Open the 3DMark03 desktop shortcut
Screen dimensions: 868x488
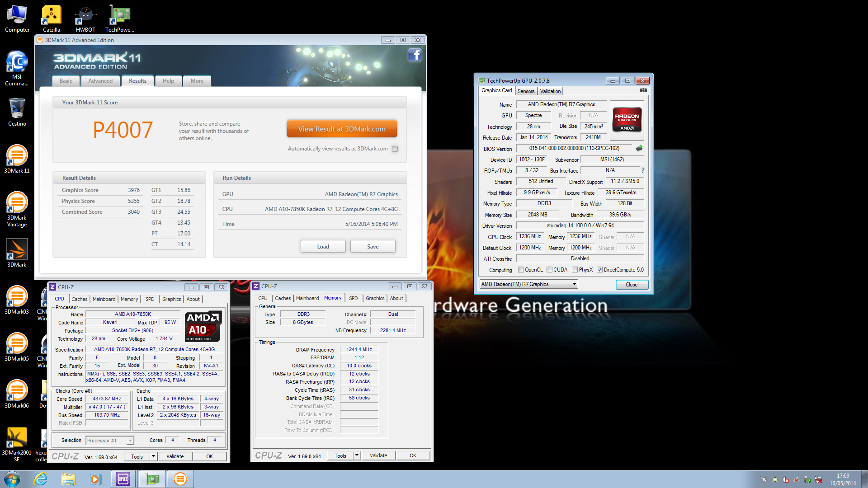pos(17,300)
